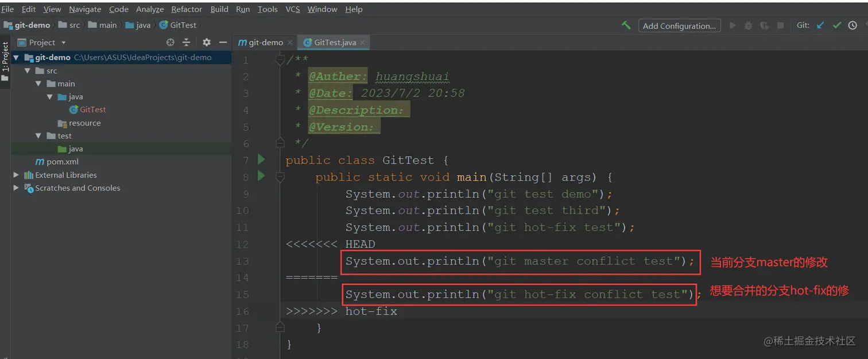The height and width of the screenshot is (359, 868).
Task: Collapse the java folder under main
Action: pos(50,97)
